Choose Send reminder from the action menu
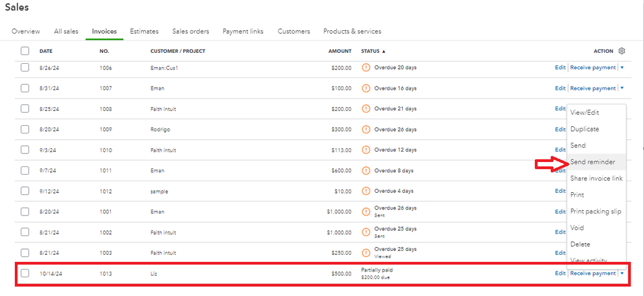Image resolution: width=644 pixels, height=296 pixels. (x=592, y=162)
